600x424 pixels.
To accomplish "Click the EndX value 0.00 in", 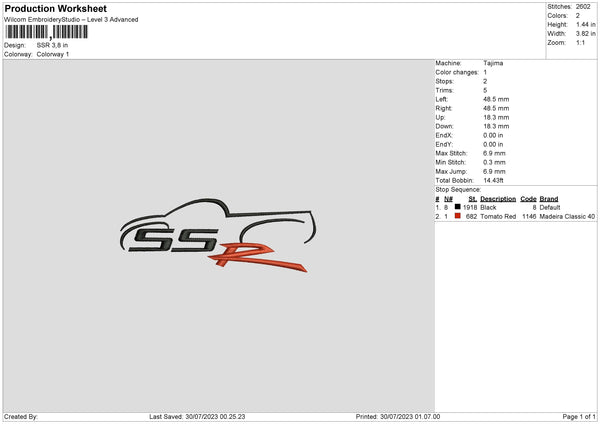I will pyautogui.click(x=493, y=135).
